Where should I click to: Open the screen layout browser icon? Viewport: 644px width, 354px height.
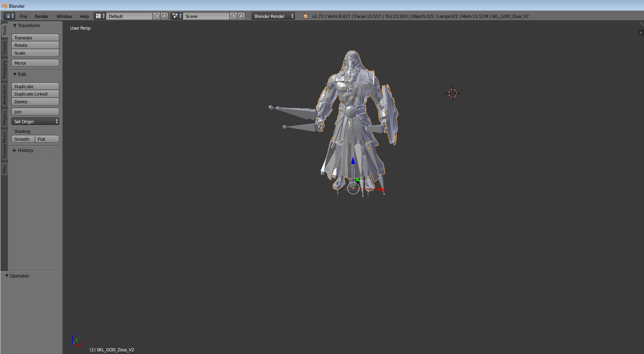[100, 16]
